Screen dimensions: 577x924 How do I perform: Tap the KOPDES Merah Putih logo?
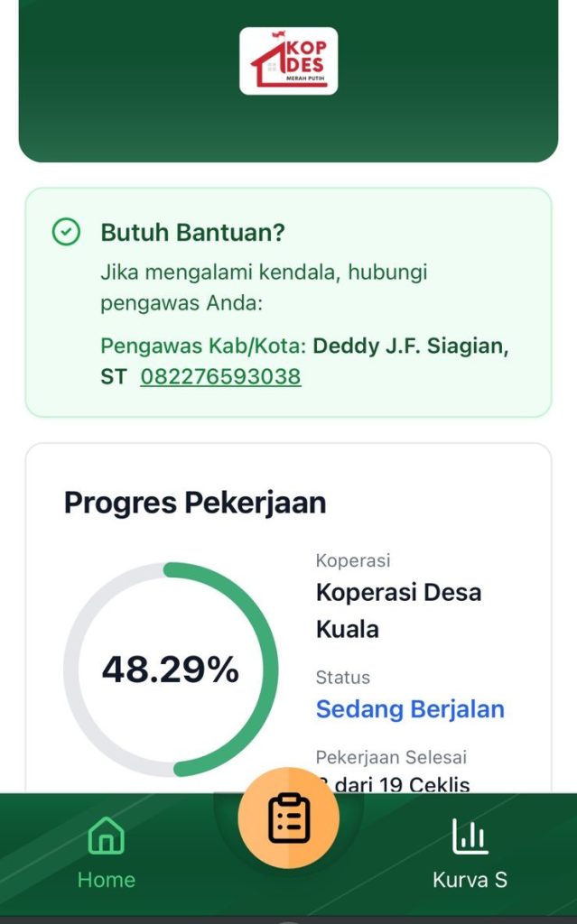[x=288, y=60]
